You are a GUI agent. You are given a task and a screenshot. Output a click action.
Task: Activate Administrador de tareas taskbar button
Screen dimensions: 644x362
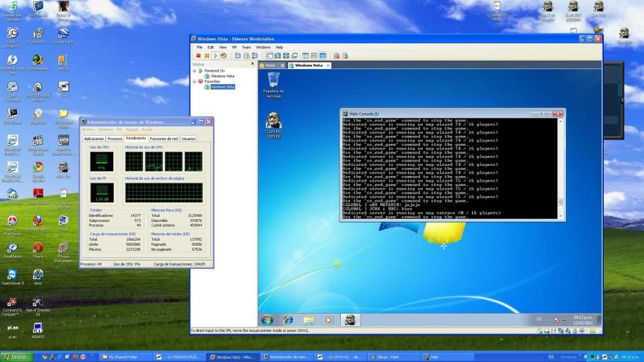[x=286, y=357]
